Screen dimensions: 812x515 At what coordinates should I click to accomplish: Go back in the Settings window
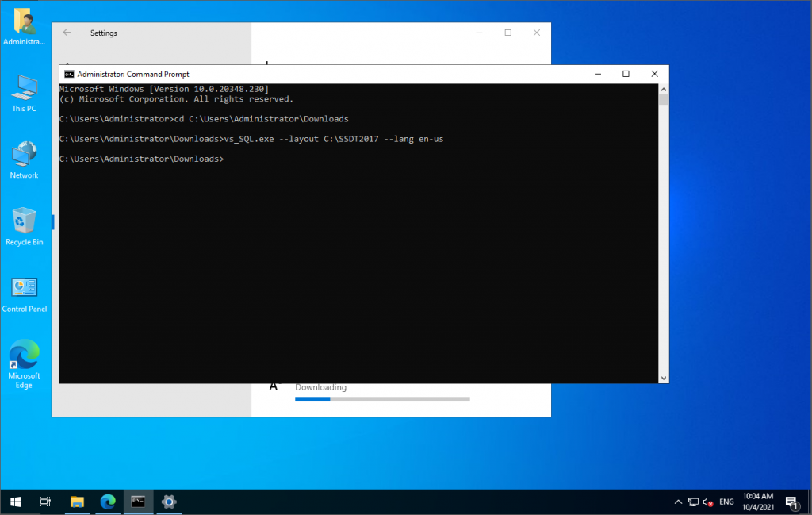point(67,33)
